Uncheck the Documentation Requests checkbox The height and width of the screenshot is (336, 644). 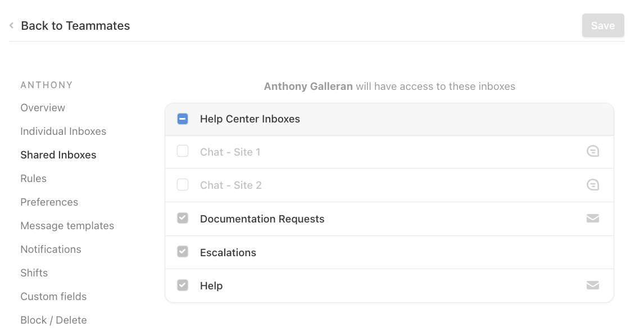click(x=182, y=218)
